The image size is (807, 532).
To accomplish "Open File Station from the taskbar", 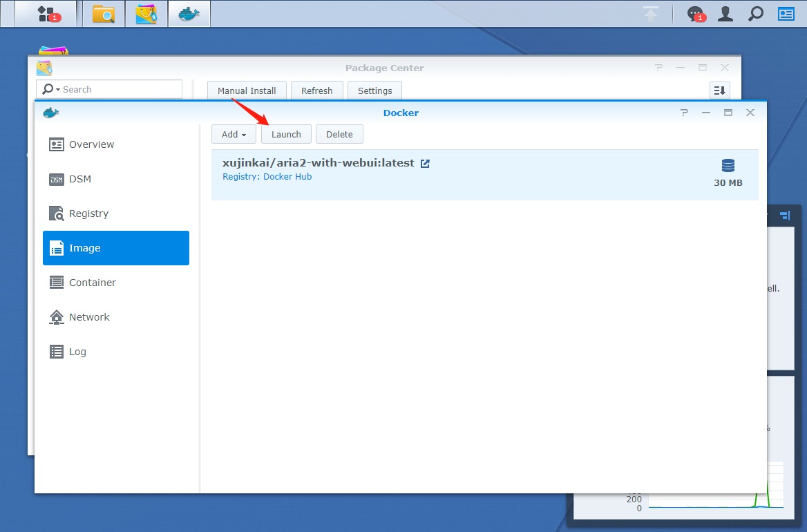I will click(x=104, y=13).
